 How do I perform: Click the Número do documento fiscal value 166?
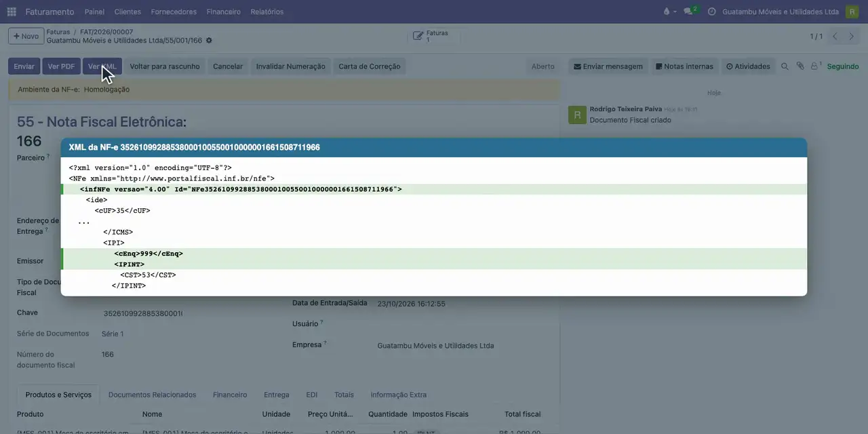click(x=108, y=355)
